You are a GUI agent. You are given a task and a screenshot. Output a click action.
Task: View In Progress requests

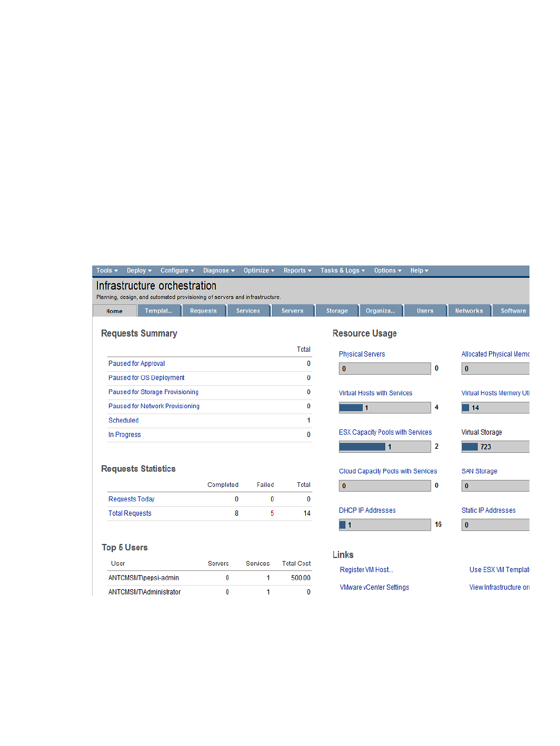click(x=125, y=435)
